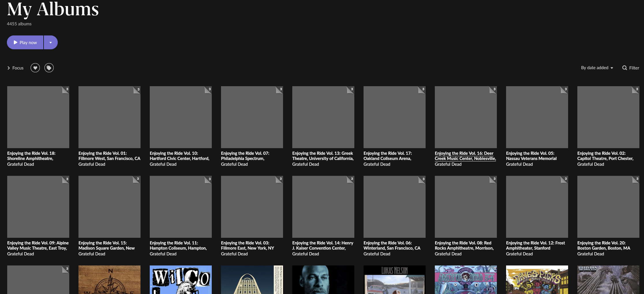
Task: Toggle the tag filter icon
Action: click(49, 68)
